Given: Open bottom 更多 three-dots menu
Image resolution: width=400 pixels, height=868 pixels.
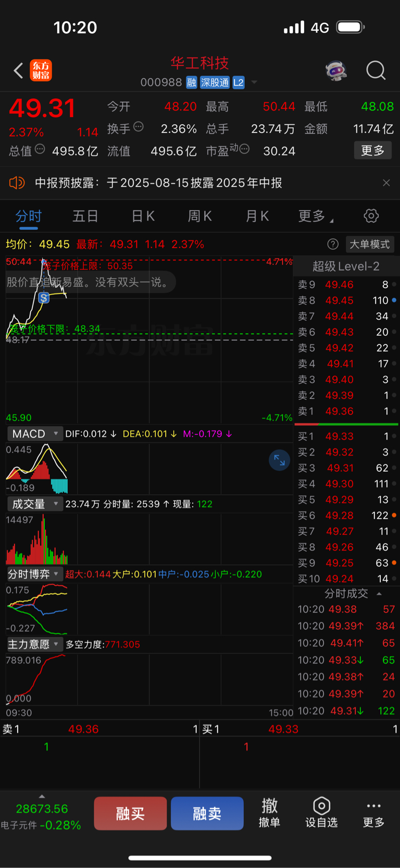Looking at the screenshot, I should (x=373, y=813).
